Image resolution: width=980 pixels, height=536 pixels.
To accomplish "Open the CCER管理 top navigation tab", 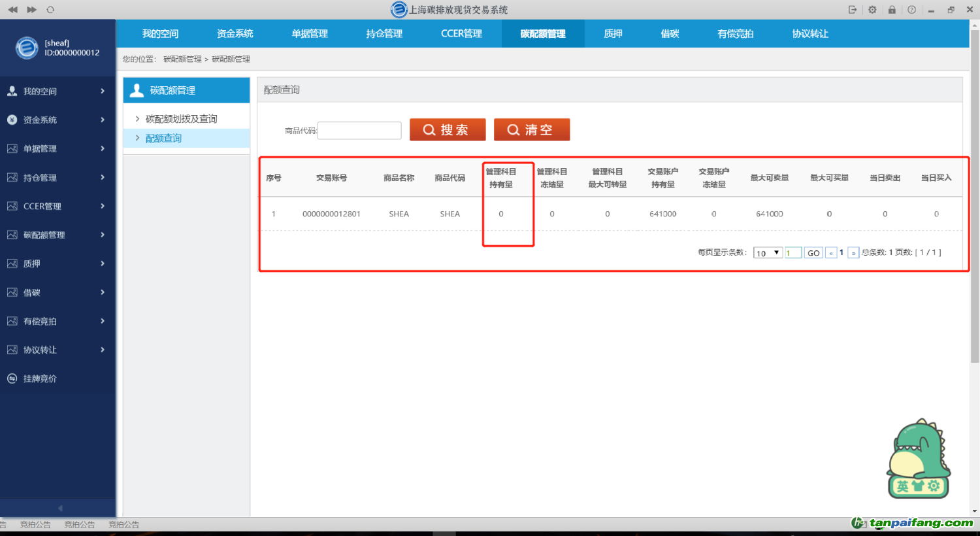I will [x=461, y=34].
